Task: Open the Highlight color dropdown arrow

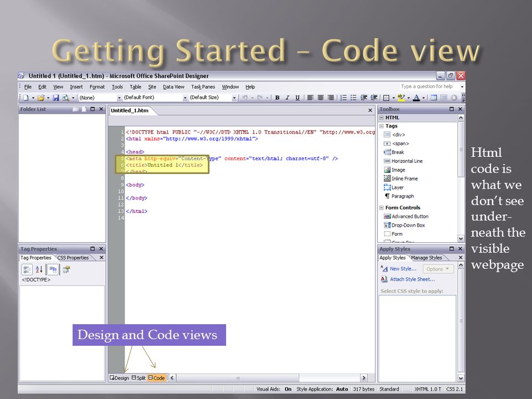Action: coord(408,98)
